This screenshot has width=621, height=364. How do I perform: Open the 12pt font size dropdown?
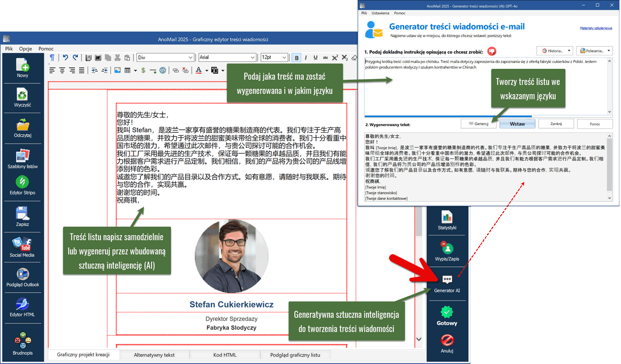pos(274,57)
